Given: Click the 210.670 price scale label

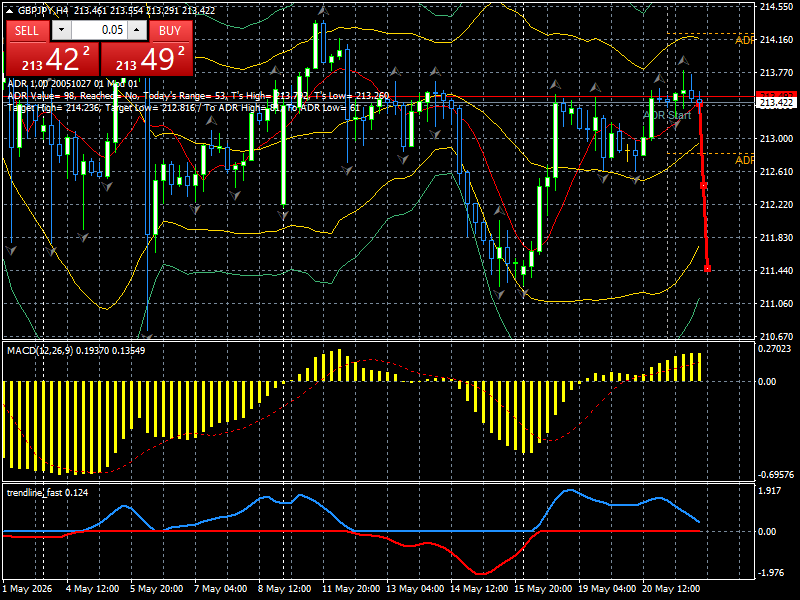Looking at the screenshot, I should [776, 336].
